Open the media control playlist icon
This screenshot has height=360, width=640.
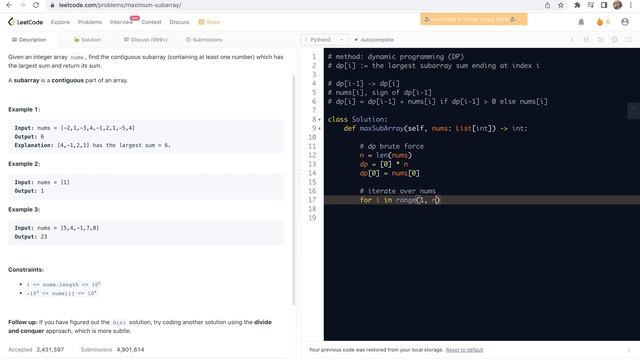coord(591,5)
